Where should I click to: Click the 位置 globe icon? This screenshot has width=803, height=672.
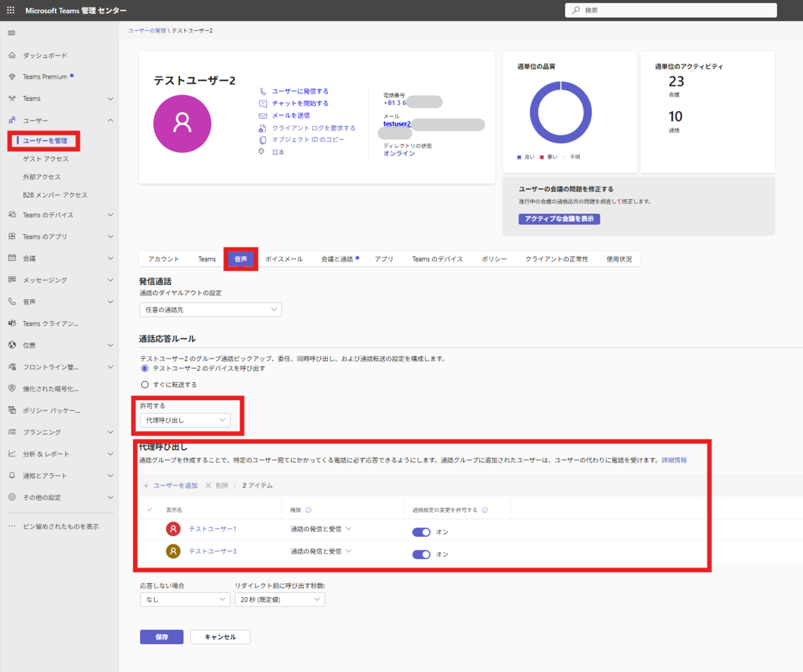coord(11,345)
